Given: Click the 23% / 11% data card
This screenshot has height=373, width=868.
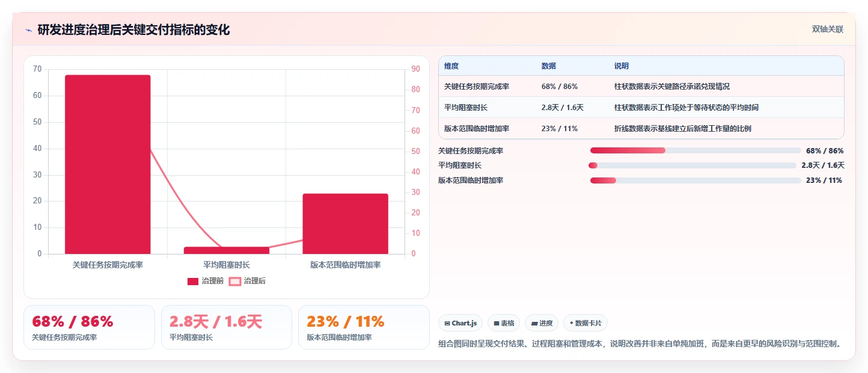Looking at the screenshot, I should point(364,327).
